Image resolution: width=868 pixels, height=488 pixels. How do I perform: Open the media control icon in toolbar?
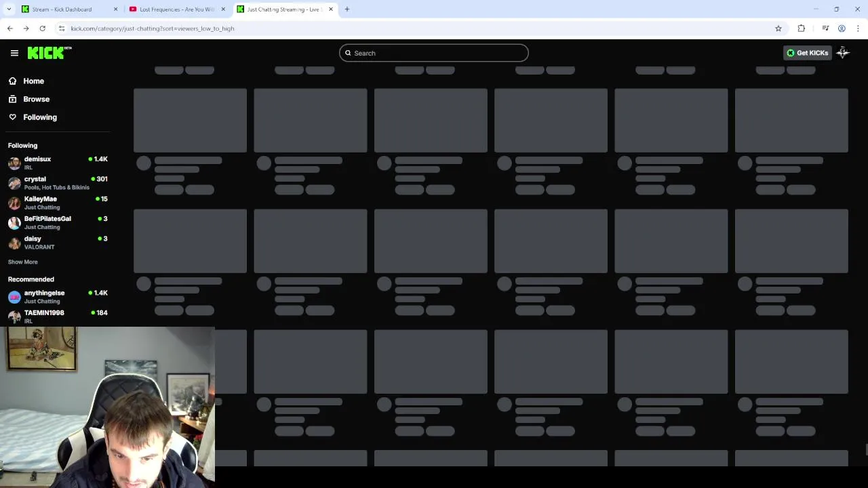pyautogui.click(x=825, y=28)
